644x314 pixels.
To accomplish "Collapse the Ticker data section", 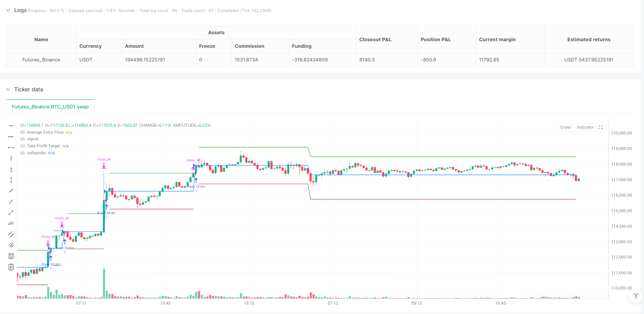I will (x=8, y=89).
